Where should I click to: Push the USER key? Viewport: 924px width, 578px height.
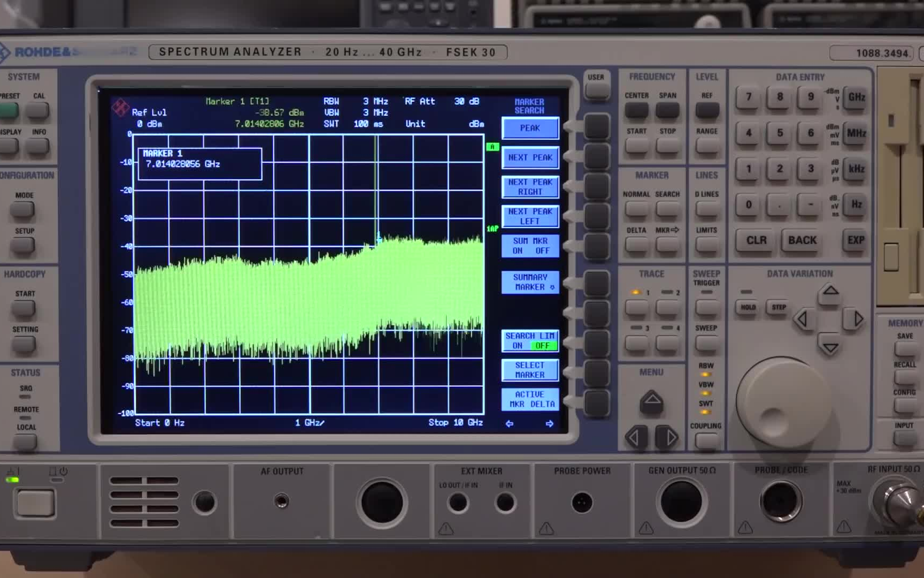click(597, 90)
